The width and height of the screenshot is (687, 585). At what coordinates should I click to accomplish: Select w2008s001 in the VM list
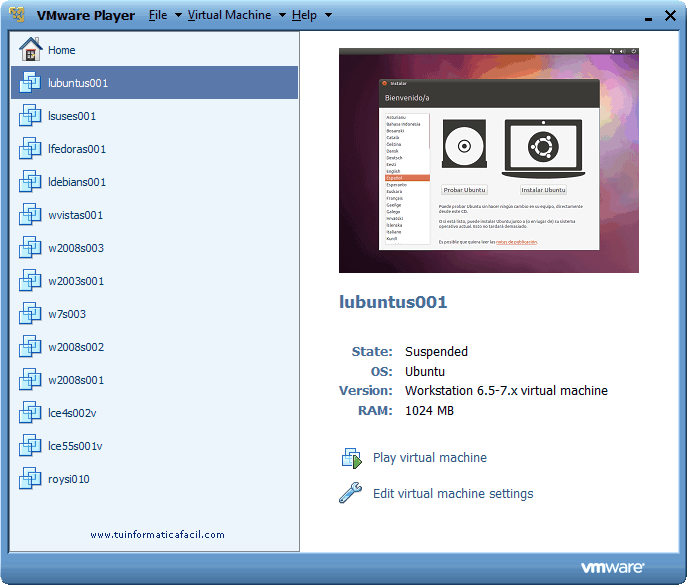(x=154, y=379)
